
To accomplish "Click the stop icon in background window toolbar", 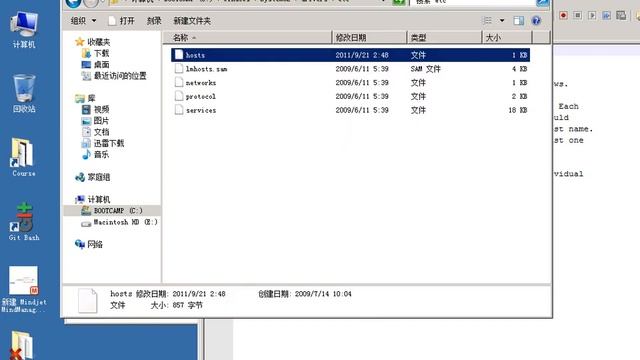I will pos(578,16).
